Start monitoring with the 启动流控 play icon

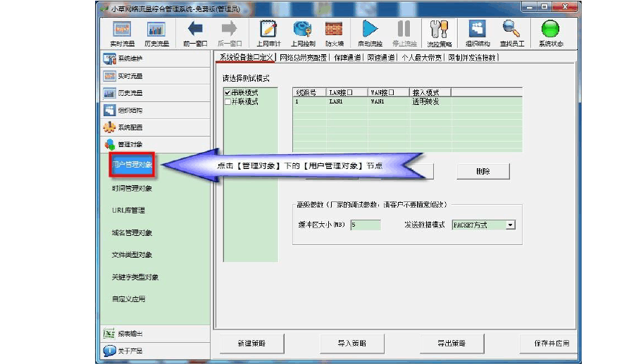click(370, 34)
